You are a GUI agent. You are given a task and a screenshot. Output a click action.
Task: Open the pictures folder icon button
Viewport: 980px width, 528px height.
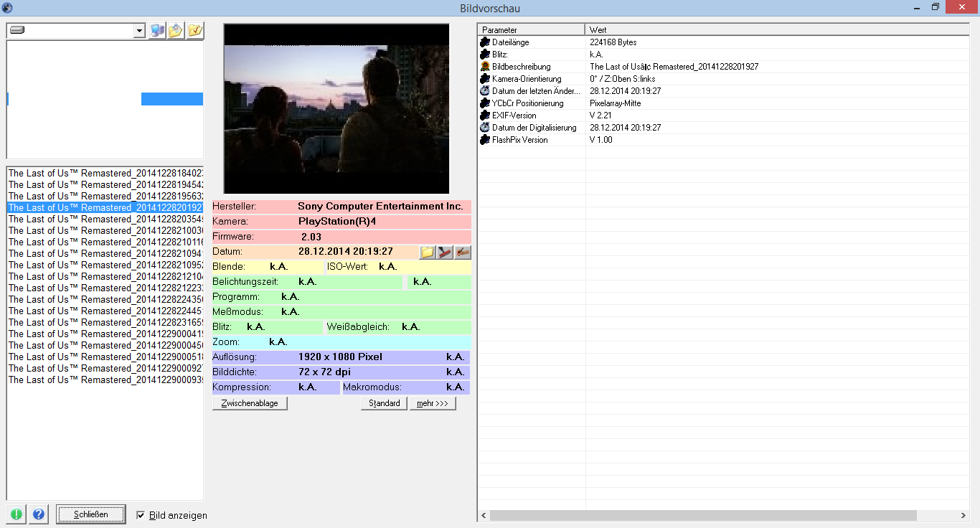tap(176, 31)
